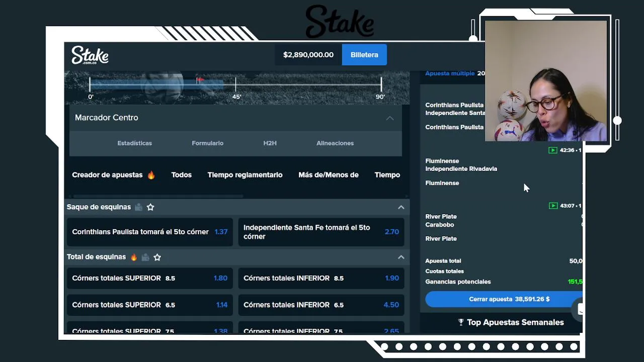Click the Ganancias potenciales label
This screenshot has height=362, width=644.
[x=458, y=282]
